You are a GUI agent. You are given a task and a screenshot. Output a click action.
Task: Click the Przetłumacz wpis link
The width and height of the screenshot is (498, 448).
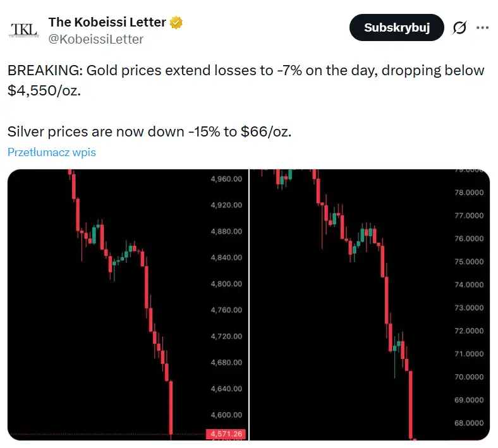coord(52,152)
